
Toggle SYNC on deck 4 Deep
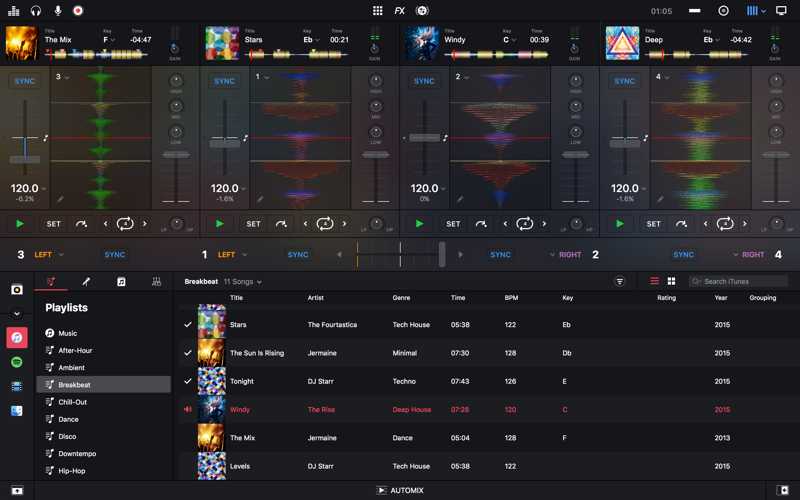[624, 81]
